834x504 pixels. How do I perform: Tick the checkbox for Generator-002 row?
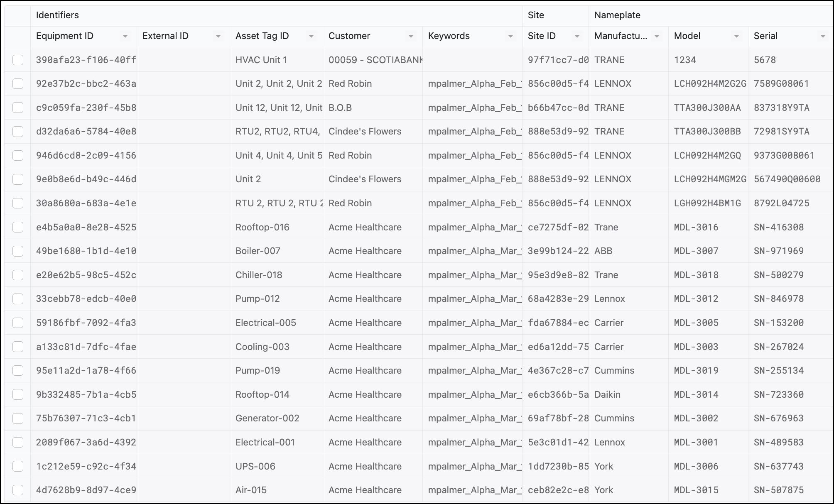point(18,418)
